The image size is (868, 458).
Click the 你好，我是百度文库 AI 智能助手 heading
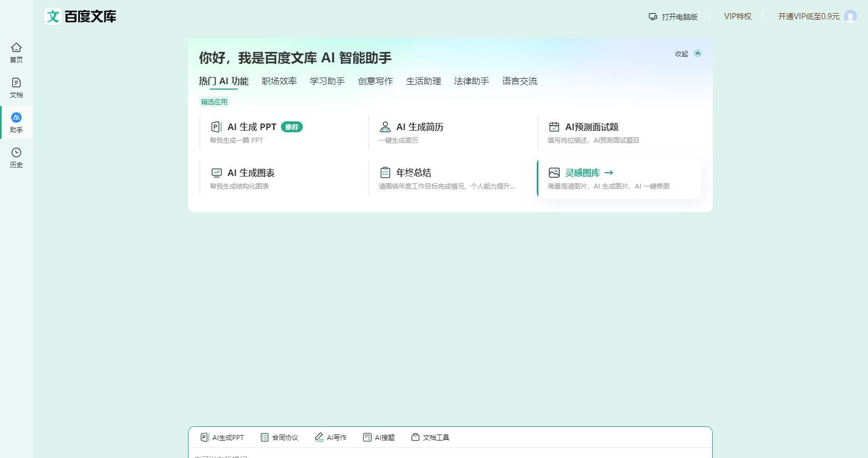coord(295,57)
